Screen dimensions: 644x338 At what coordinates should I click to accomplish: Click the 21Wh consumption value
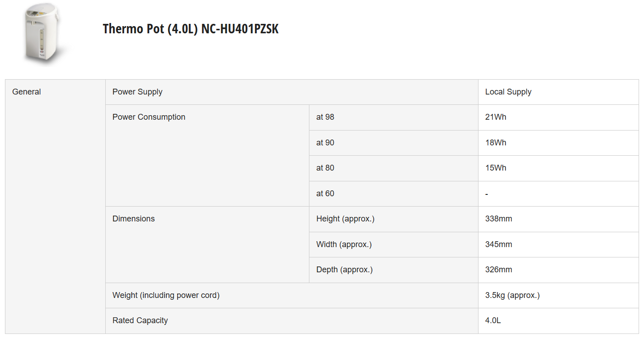click(496, 117)
